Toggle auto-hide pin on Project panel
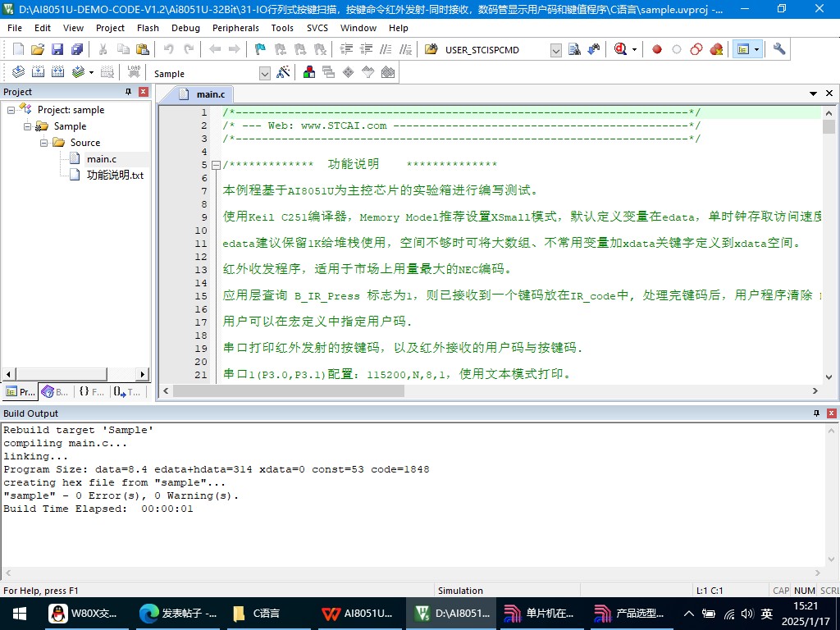 coord(128,92)
